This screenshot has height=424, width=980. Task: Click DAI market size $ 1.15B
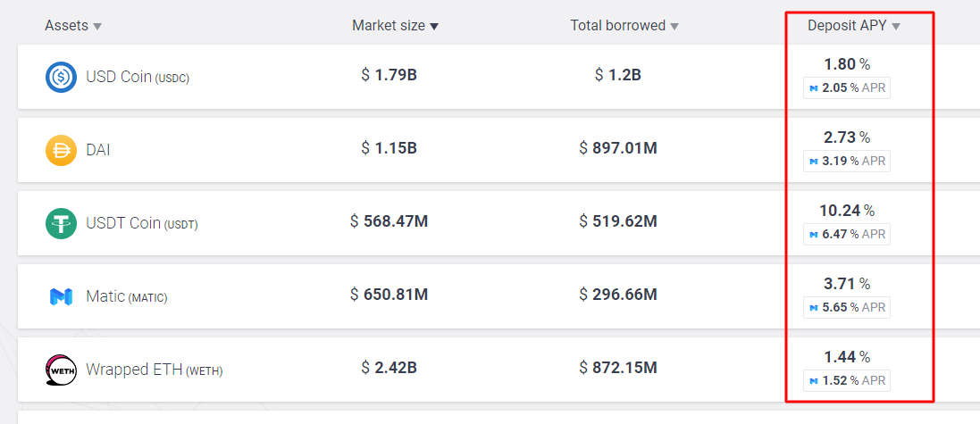pyautogui.click(x=389, y=148)
